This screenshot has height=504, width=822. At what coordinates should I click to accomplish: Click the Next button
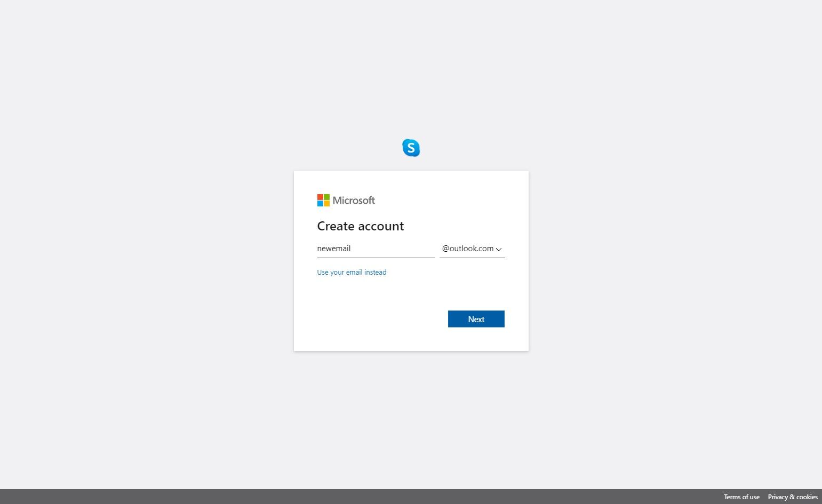click(476, 319)
